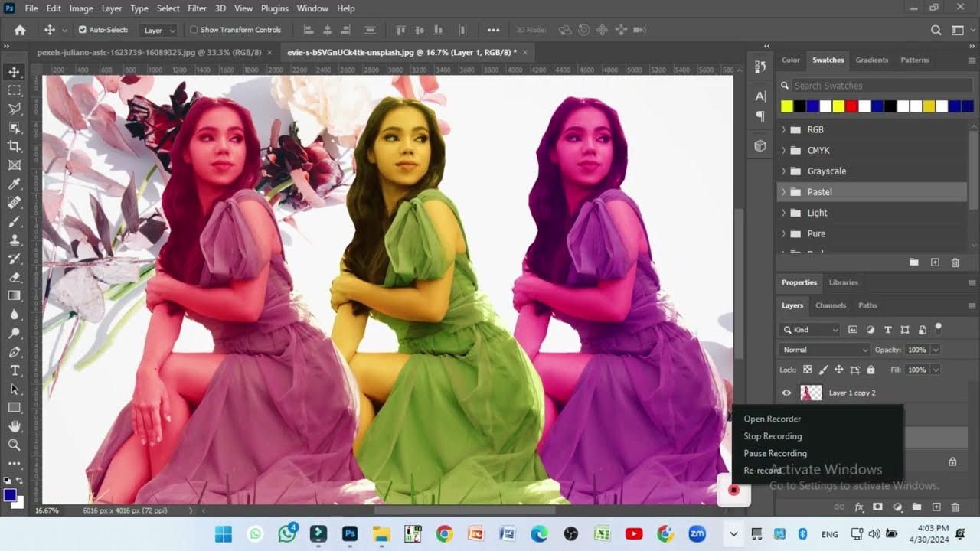Viewport: 980px width, 551px height.
Task: Select the Gradient tool
Action: coord(15,295)
